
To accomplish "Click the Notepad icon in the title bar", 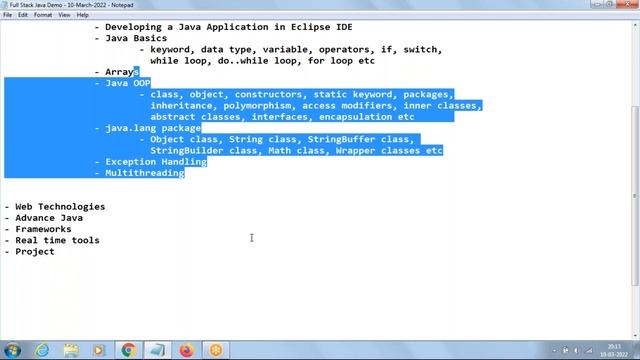I will [4, 5].
